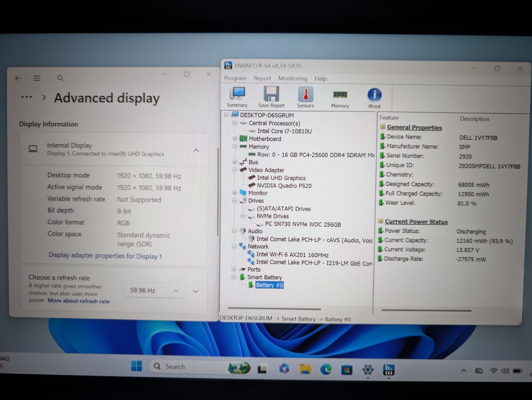The width and height of the screenshot is (532, 400).
Task: Select NVMe Drives tree node
Action: 273,216
